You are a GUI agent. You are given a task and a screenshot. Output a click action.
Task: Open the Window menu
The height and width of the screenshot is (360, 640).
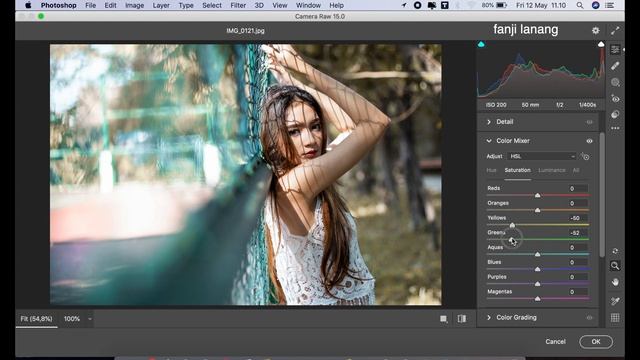308,5
